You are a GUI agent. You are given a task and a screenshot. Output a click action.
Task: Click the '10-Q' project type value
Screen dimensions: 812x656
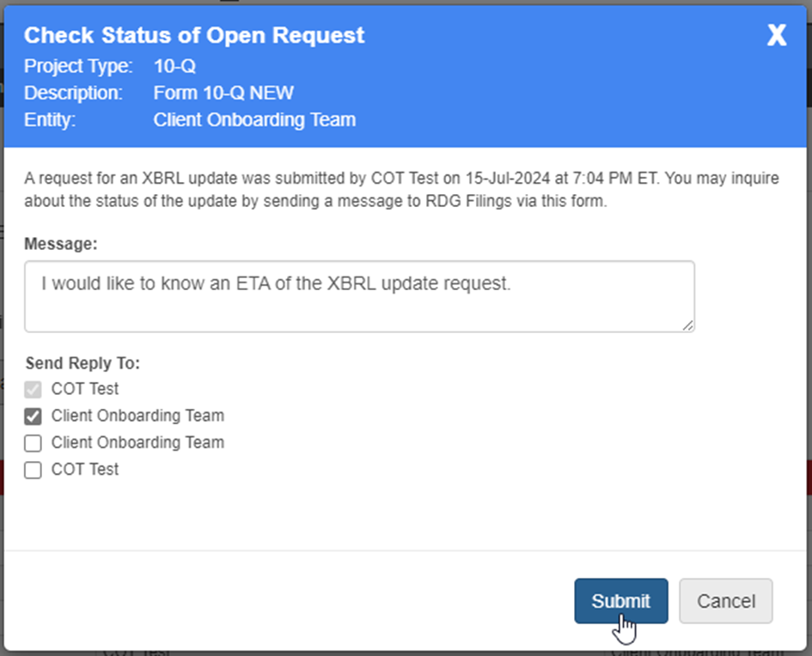pos(174,65)
